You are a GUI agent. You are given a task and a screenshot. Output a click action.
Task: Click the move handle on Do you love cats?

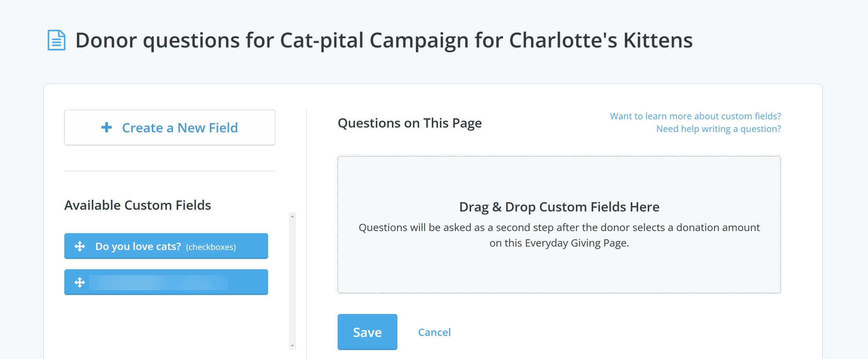click(x=80, y=246)
